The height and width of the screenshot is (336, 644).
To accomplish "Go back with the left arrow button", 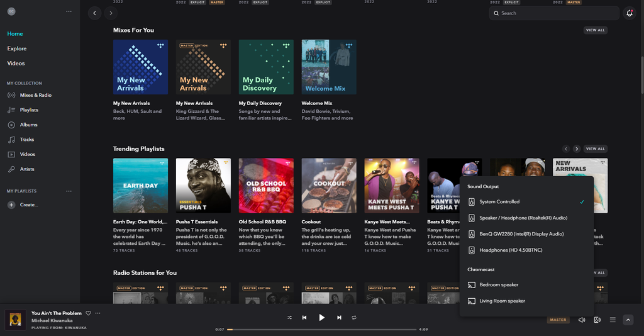I will click(x=94, y=13).
